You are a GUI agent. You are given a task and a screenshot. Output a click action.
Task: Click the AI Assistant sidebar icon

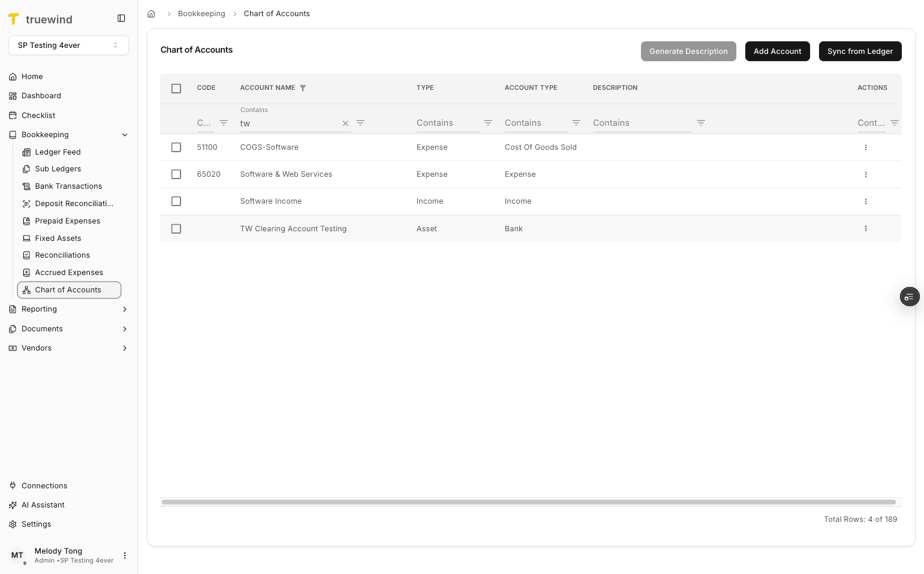pyautogui.click(x=13, y=505)
